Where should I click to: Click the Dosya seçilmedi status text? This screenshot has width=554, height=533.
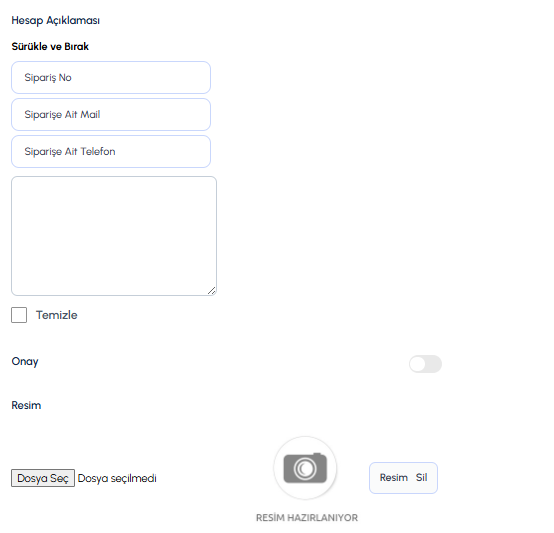(117, 478)
